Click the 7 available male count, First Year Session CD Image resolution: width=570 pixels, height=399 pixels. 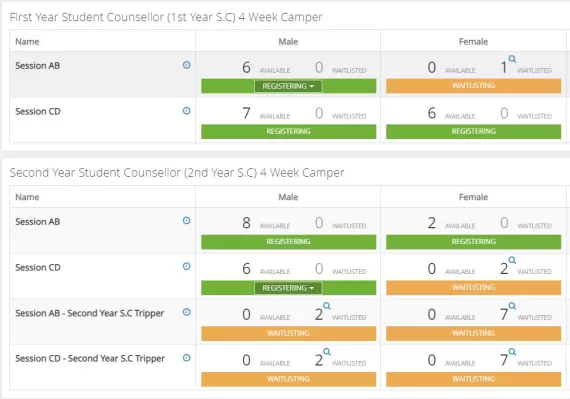[x=246, y=113]
